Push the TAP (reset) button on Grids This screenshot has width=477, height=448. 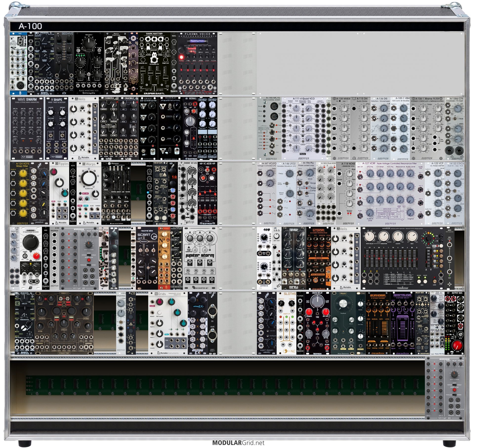[160, 312]
